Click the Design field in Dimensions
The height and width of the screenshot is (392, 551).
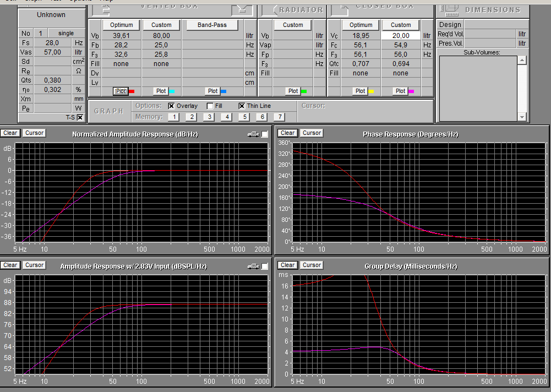[x=496, y=25]
